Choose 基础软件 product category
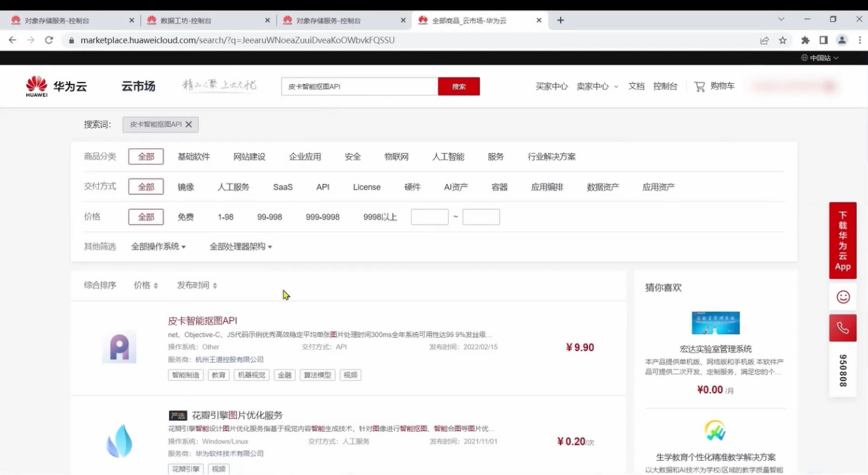Viewport: 868px width, 475px height. pos(193,156)
